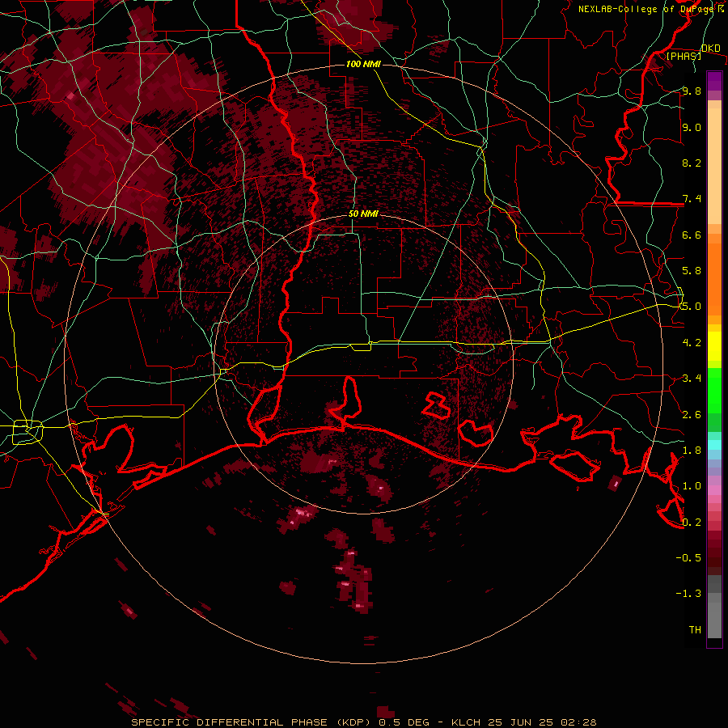The width and height of the screenshot is (728, 728).
Task: Click the 5.0 legend value
Action: pyautogui.click(x=692, y=307)
